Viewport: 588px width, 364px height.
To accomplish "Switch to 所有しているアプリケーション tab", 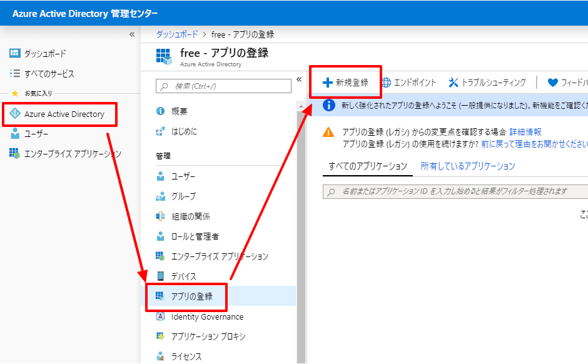I will click(x=468, y=166).
